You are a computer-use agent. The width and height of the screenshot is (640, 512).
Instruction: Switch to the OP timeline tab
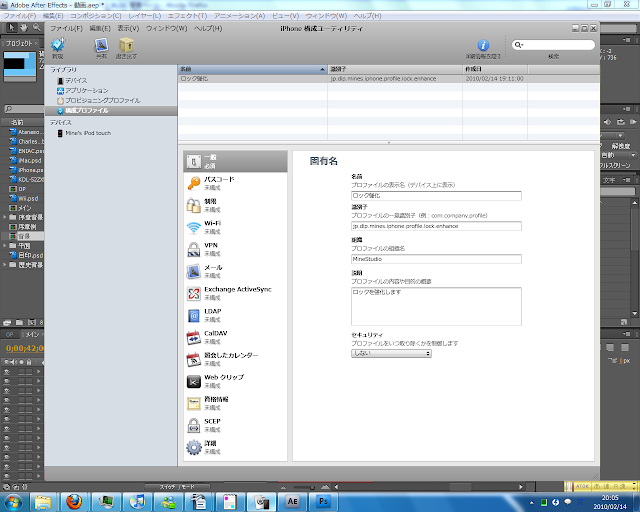9,334
